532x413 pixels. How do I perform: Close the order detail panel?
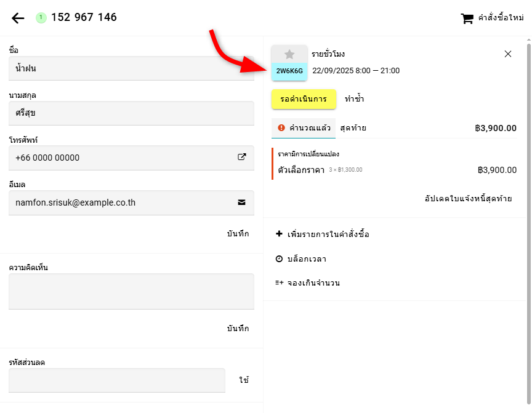click(x=508, y=54)
